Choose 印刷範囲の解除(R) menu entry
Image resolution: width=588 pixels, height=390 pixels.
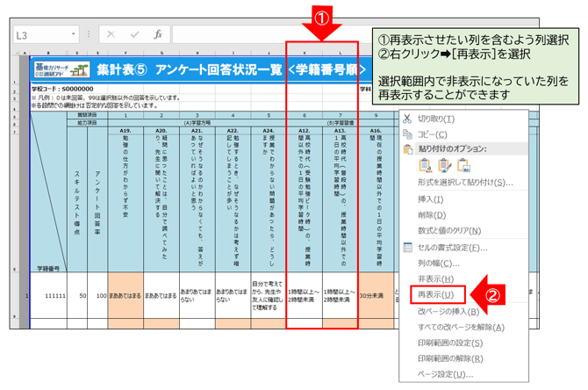pyautogui.click(x=450, y=359)
